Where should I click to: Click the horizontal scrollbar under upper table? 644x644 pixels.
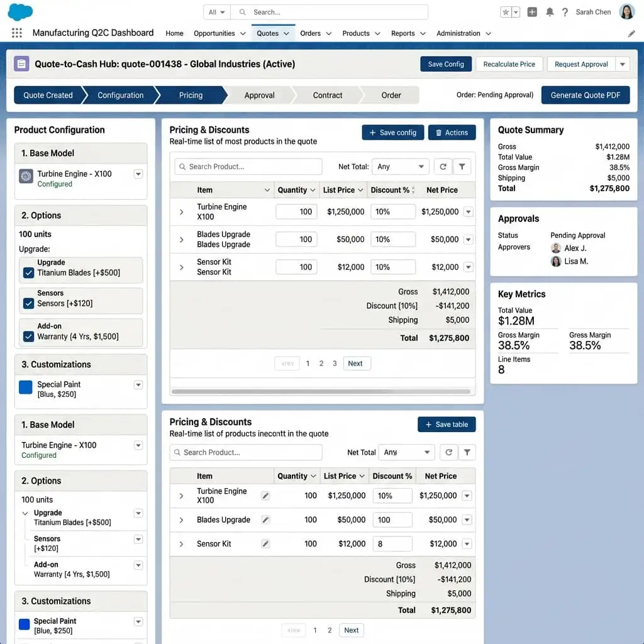[321, 391]
